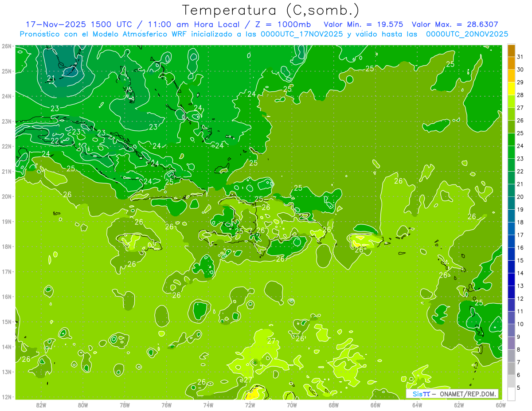Click the '21' contour label on the map
This screenshot has width=532, height=411.
coord(51,79)
